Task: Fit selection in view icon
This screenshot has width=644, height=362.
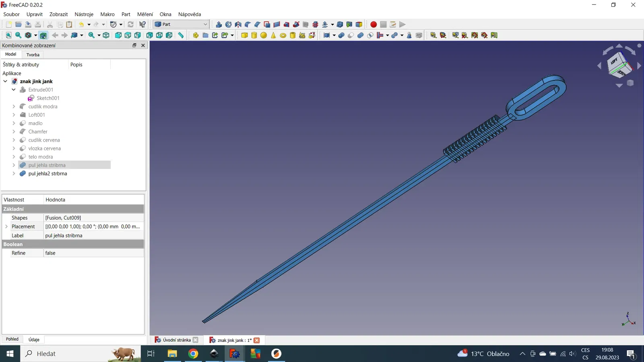Action: pyautogui.click(x=18, y=35)
